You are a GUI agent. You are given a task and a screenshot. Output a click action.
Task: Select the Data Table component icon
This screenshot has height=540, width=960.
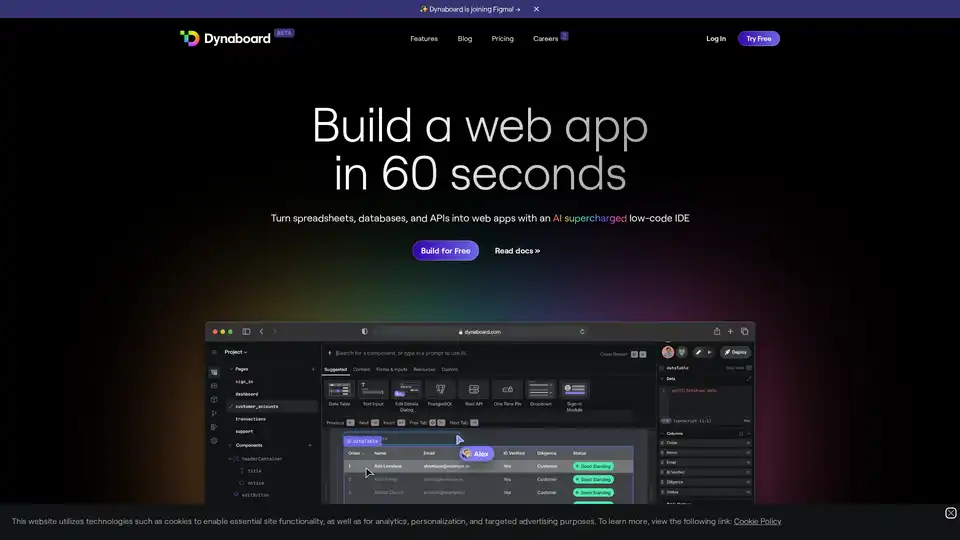point(339,390)
